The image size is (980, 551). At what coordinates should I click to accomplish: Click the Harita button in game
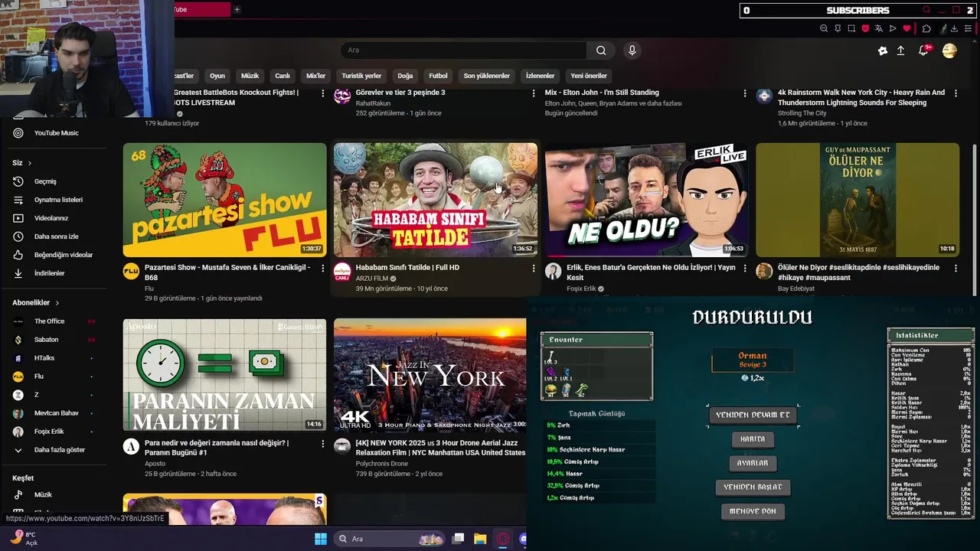pos(753,439)
